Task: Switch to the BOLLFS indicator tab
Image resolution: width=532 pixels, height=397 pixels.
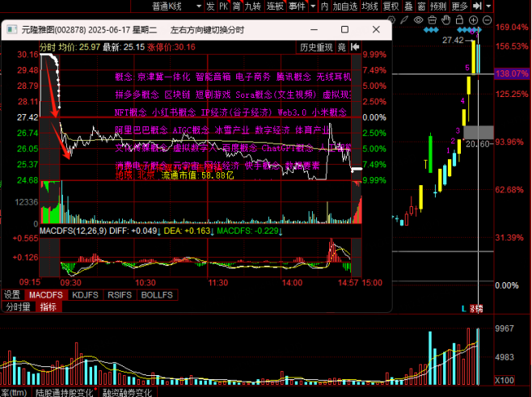Action: click(x=157, y=295)
